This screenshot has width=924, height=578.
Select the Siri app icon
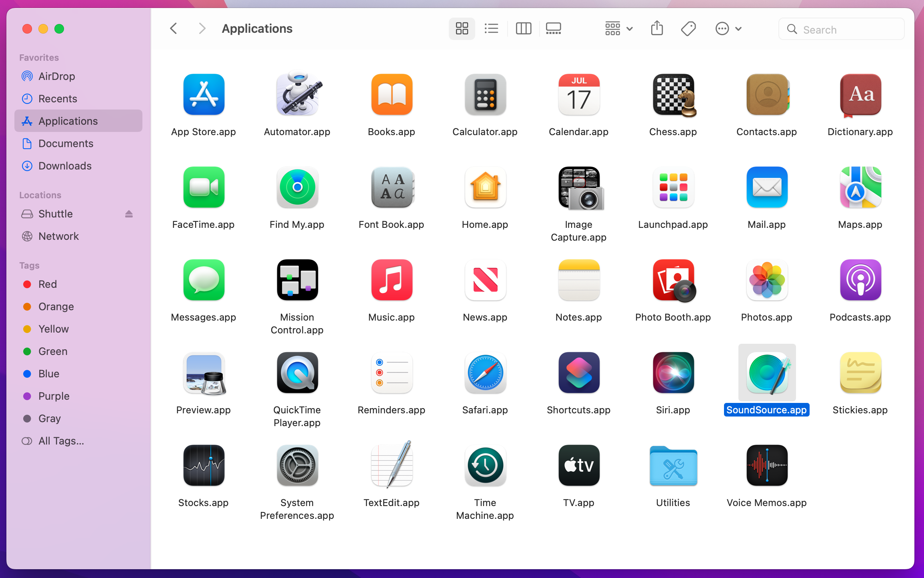click(x=673, y=373)
